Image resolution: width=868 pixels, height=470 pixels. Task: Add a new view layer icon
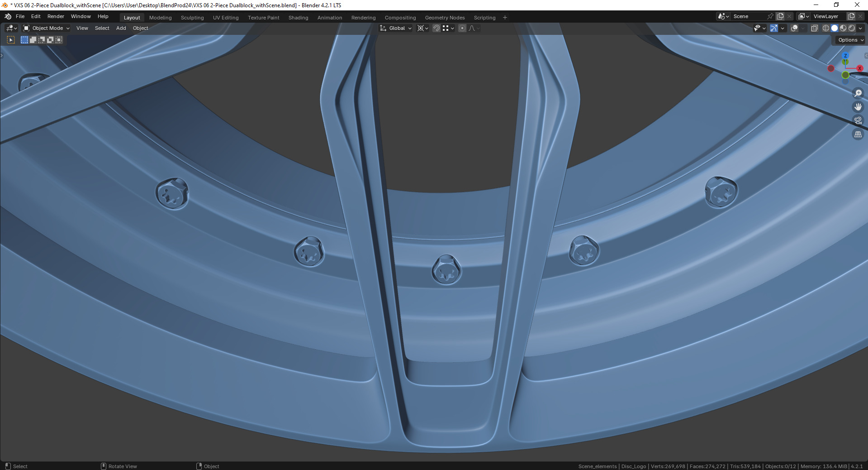[x=851, y=16]
